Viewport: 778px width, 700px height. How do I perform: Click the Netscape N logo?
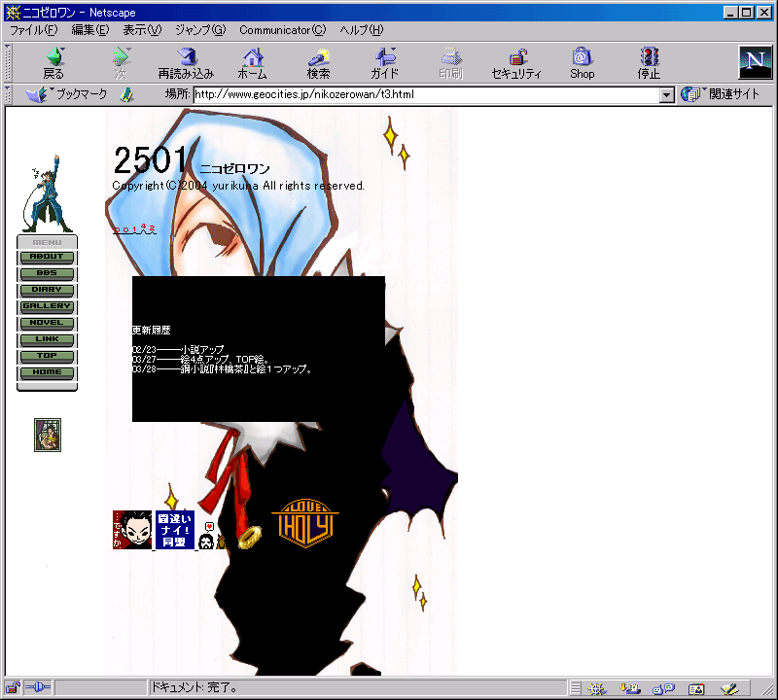(756, 62)
